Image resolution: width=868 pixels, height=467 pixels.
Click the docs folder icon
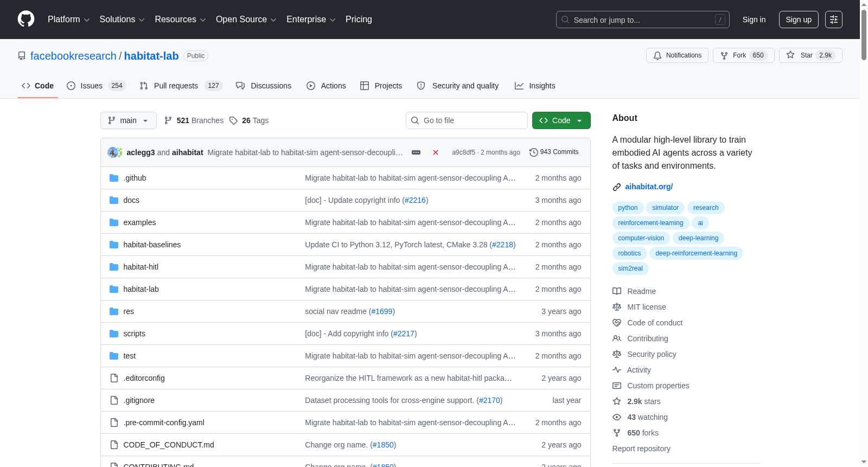click(x=114, y=200)
